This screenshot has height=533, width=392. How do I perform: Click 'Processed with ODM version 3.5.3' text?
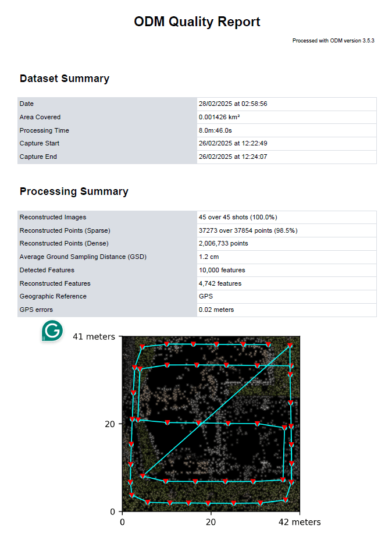click(x=333, y=41)
